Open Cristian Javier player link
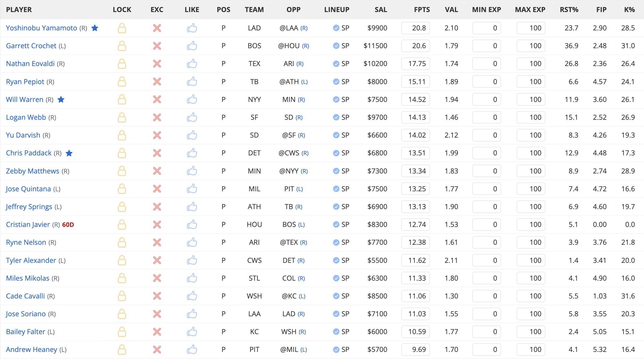 tap(28, 225)
